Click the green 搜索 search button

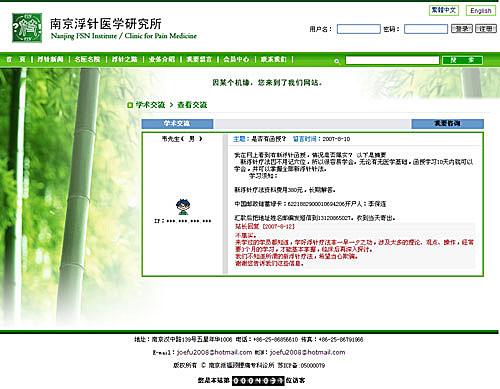pos(462,60)
